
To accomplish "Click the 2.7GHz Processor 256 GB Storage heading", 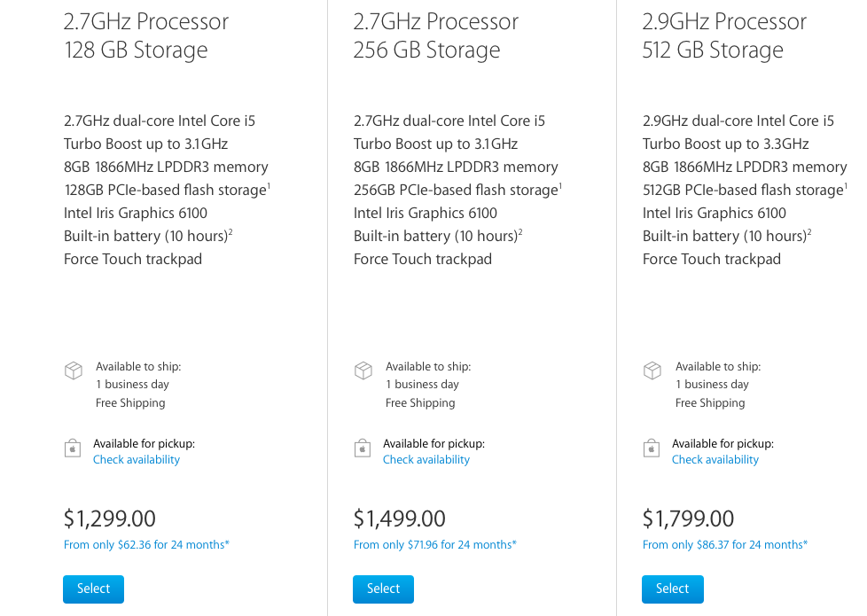I will pyautogui.click(x=435, y=36).
